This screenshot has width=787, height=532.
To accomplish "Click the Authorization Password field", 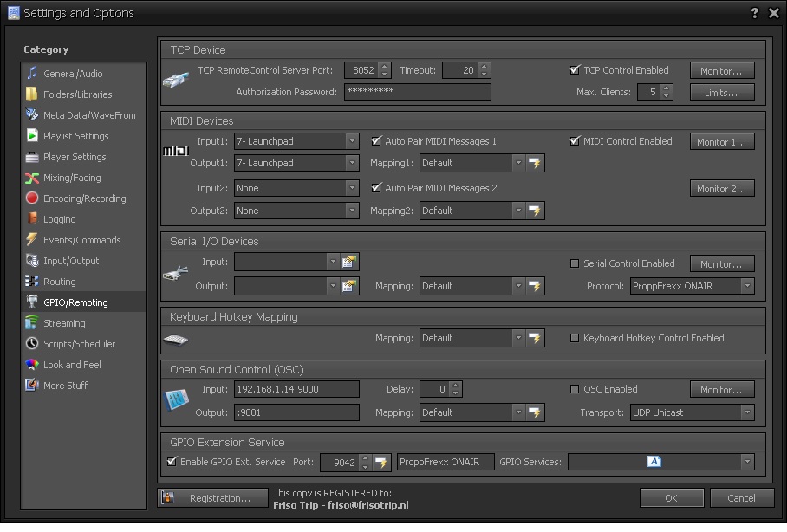I will pos(418,92).
